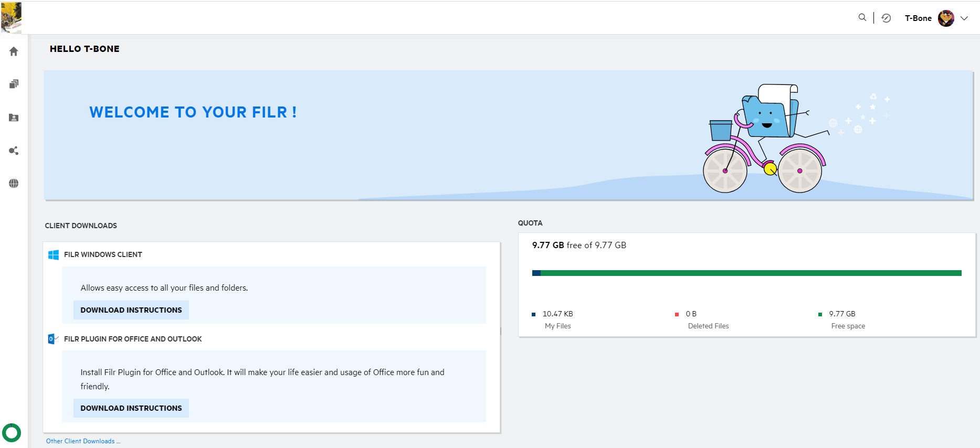Open My Files in the sidebar
This screenshot has height=448, width=980.
click(14, 84)
